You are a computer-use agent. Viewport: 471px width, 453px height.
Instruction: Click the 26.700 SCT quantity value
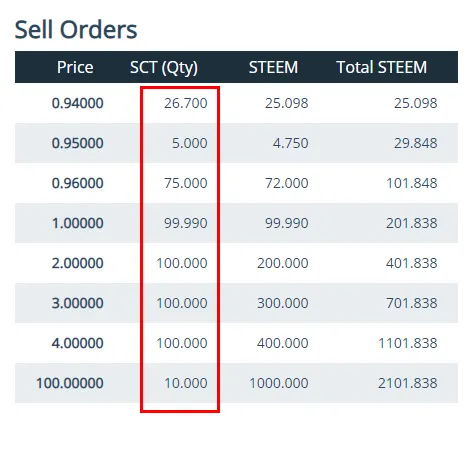click(186, 103)
